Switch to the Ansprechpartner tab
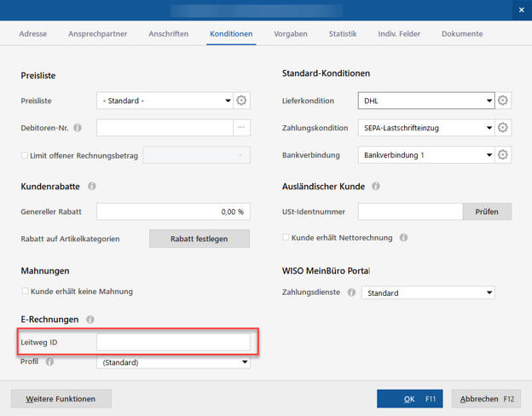Image resolution: width=532 pixels, height=416 pixels. coord(97,34)
